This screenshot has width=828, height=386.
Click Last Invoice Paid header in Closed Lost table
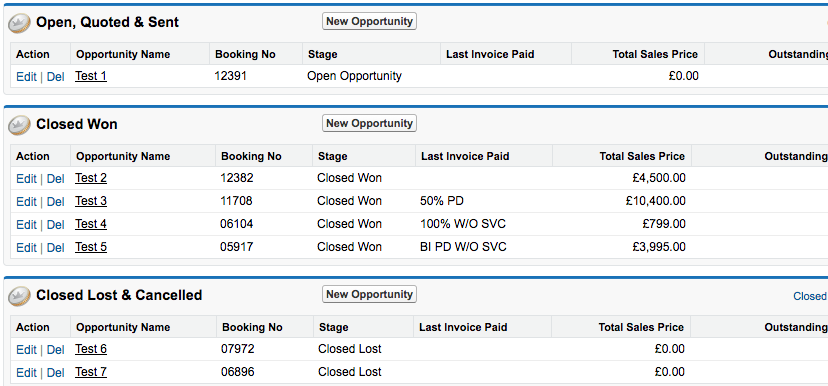click(463, 327)
